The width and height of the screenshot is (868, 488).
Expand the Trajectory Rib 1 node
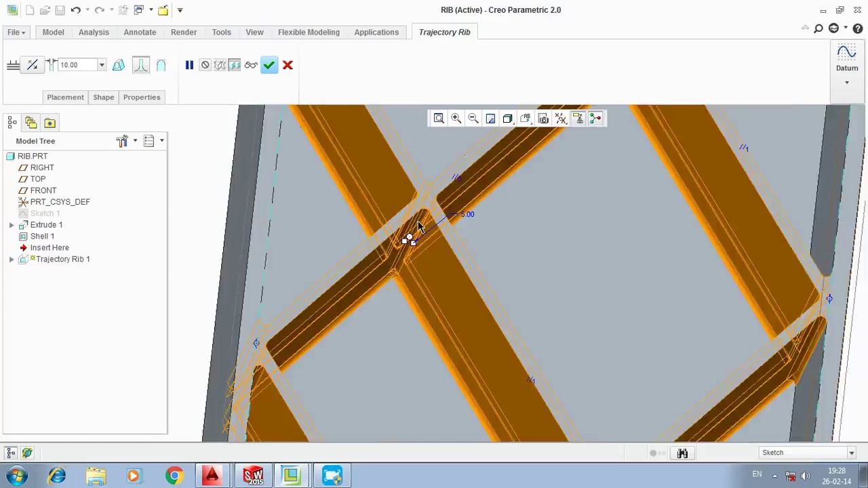pos(12,260)
